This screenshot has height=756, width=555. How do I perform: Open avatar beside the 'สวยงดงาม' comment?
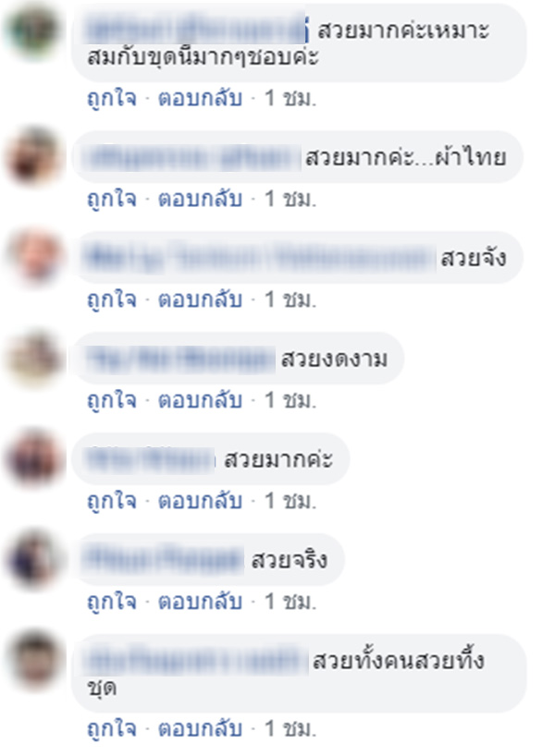(x=33, y=358)
